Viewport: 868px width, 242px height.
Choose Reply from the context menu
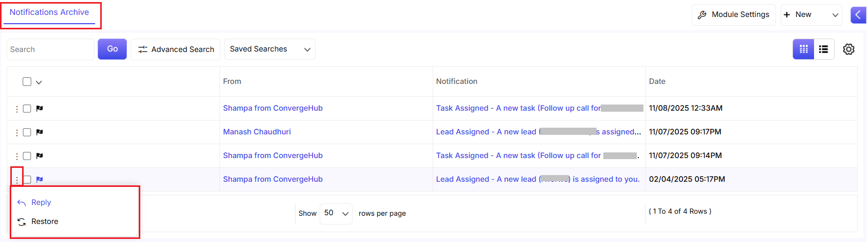tap(41, 202)
